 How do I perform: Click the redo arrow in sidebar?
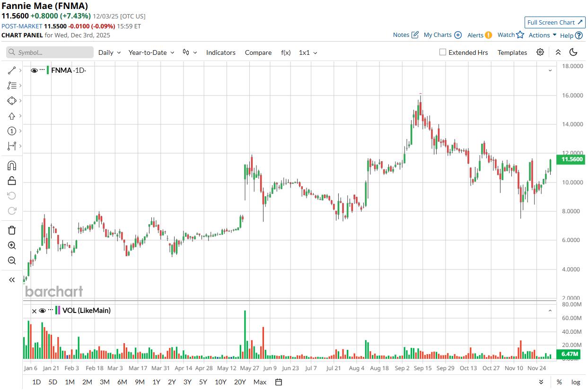pos(12,211)
